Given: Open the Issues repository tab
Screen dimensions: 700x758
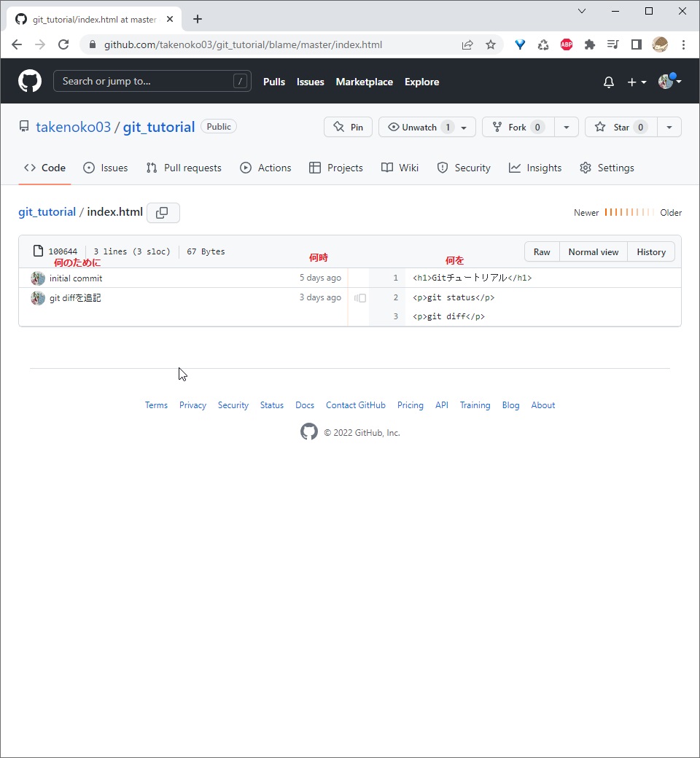Looking at the screenshot, I should point(106,168).
